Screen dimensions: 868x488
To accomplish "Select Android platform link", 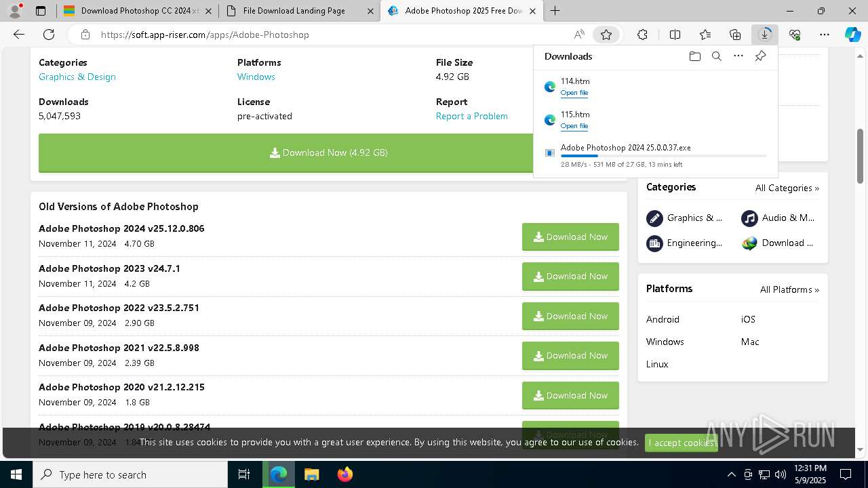I will pos(663,319).
